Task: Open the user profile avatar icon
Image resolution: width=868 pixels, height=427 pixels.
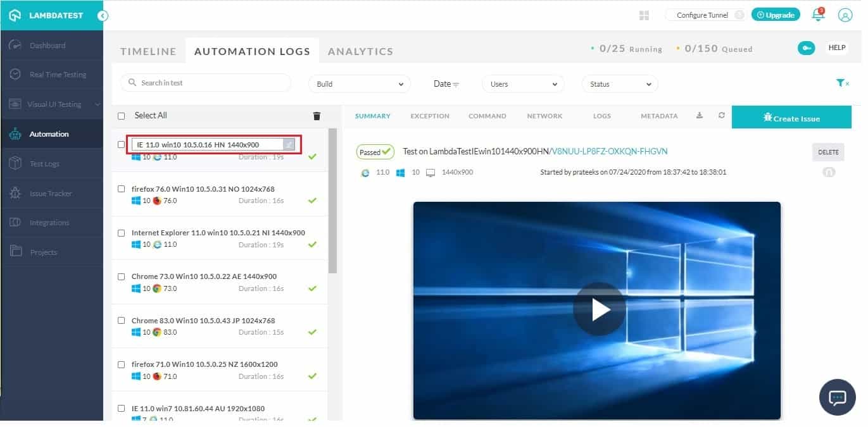Action: (845, 15)
